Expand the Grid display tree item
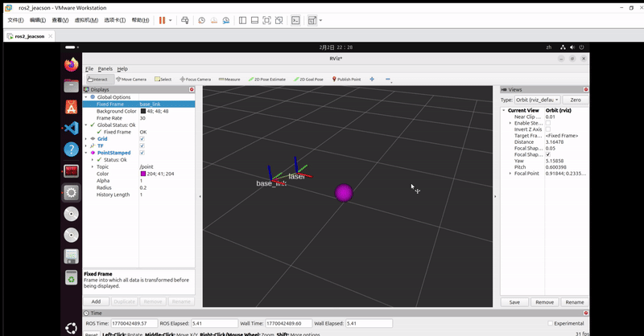The height and width of the screenshot is (336, 644). click(87, 139)
